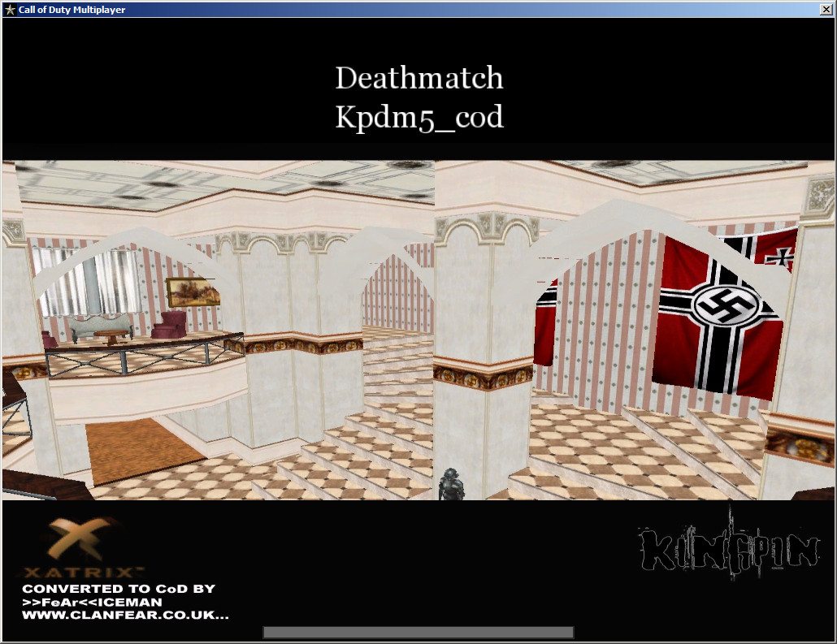The width and height of the screenshot is (837, 644).
Task: Click the Kpdm5_cod map name text
Action: tap(419, 118)
